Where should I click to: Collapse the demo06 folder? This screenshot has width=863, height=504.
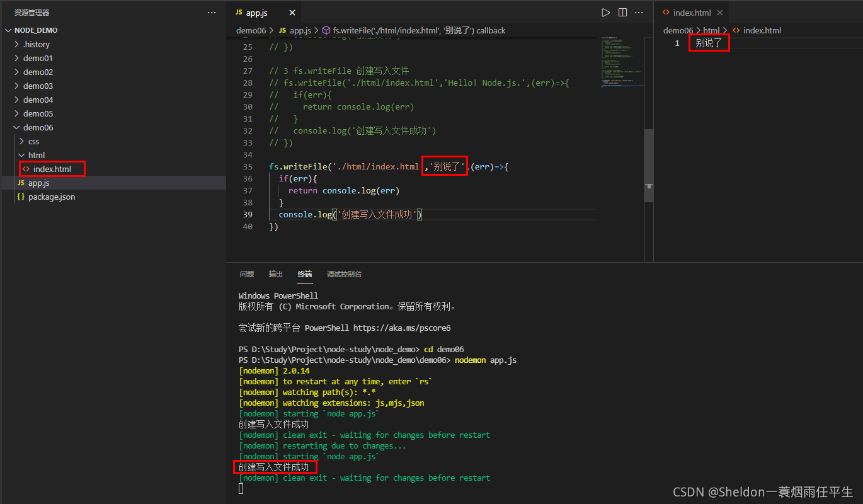tap(38, 127)
